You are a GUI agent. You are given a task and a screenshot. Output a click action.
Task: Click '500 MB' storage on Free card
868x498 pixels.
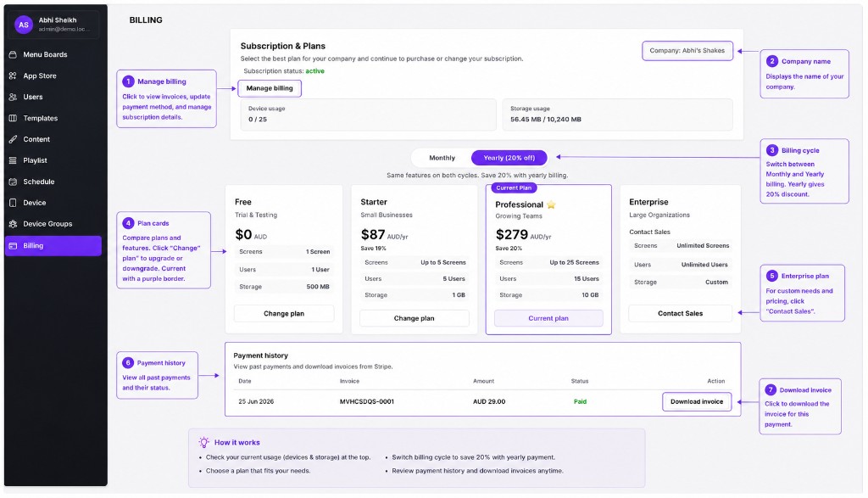[x=318, y=287]
